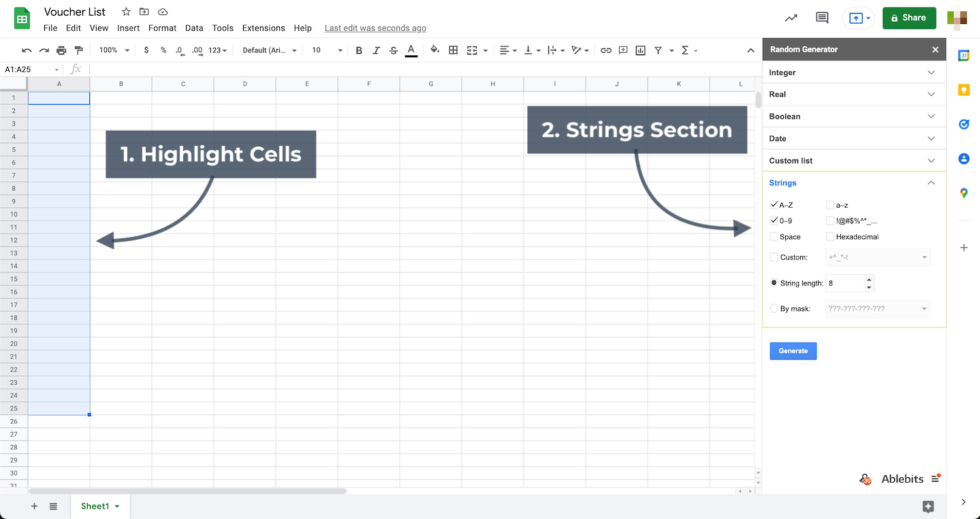This screenshot has width=980, height=519.
Task: Click the cloud document status icon
Action: point(163,12)
